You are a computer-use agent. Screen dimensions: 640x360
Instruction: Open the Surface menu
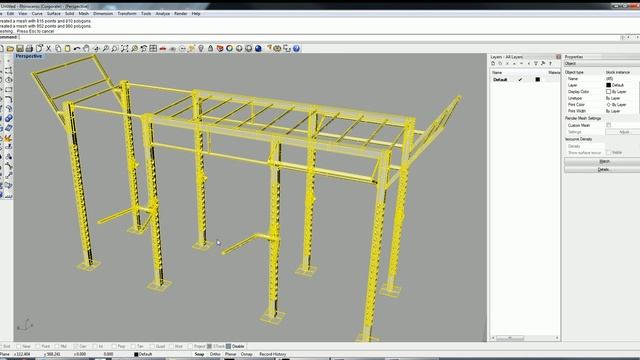(53, 13)
